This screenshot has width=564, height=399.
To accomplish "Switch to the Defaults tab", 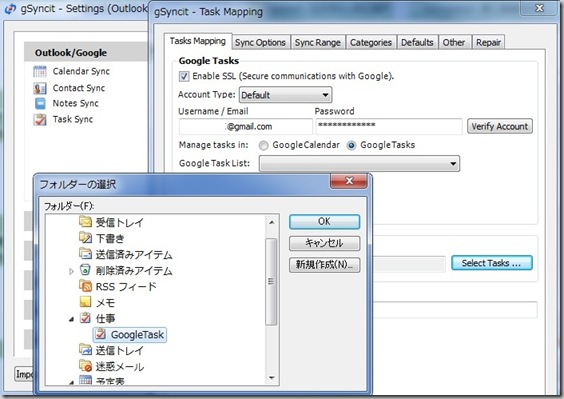I will [x=417, y=42].
